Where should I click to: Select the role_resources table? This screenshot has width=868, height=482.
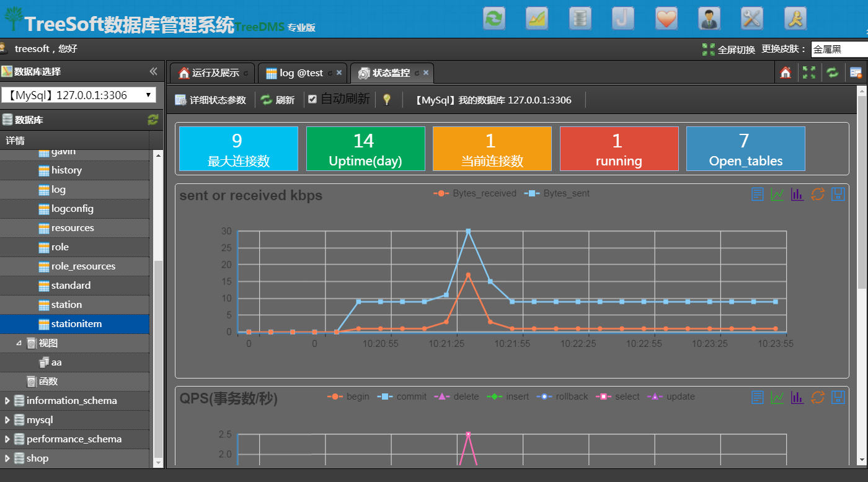click(74, 266)
